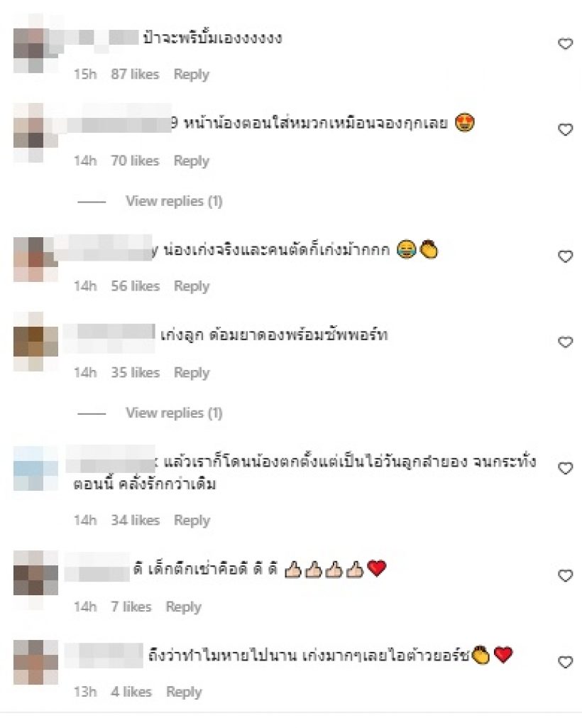
Task: Like the comment with 87 likes
Action: click(565, 43)
